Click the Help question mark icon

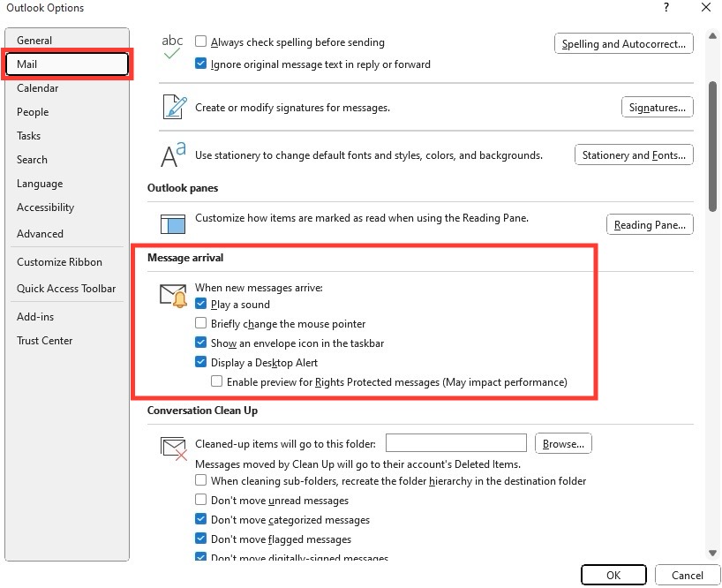666,7
